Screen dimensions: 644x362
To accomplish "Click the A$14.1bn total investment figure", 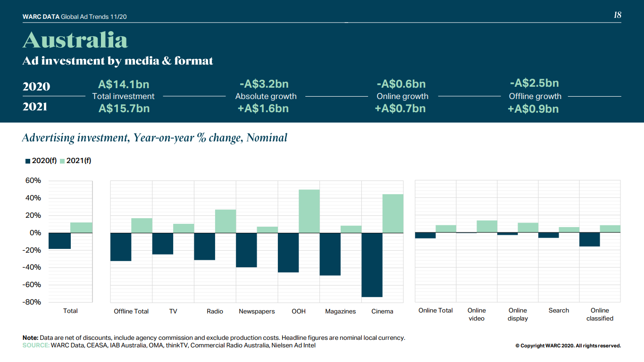I will click(124, 84).
